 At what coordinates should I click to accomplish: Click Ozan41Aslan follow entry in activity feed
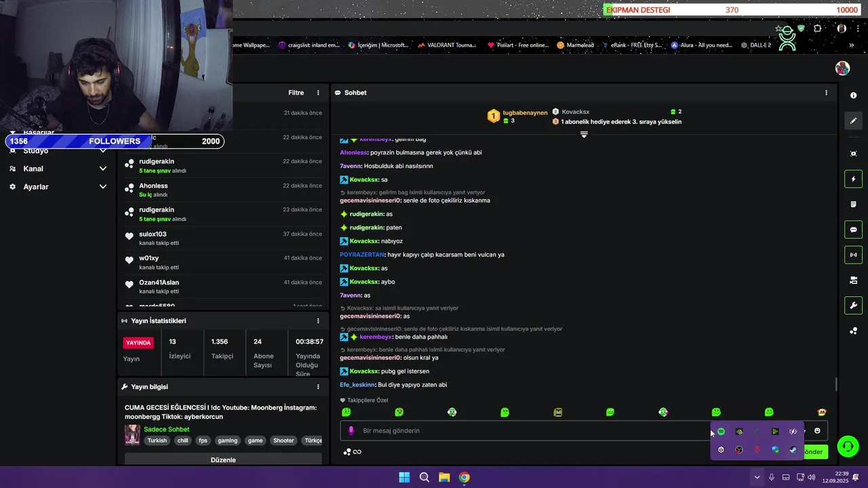click(223, 286)
